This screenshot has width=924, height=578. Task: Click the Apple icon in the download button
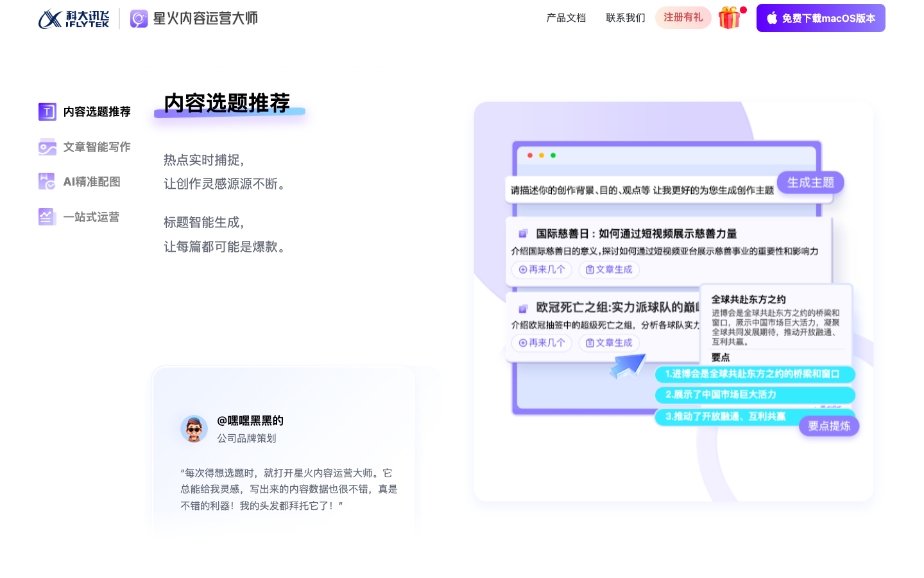772,18
